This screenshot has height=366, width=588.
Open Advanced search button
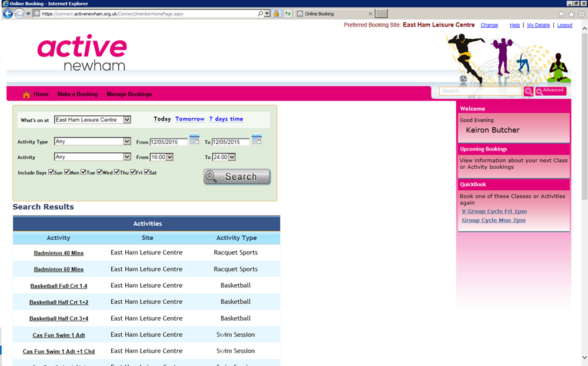(550, 90)
